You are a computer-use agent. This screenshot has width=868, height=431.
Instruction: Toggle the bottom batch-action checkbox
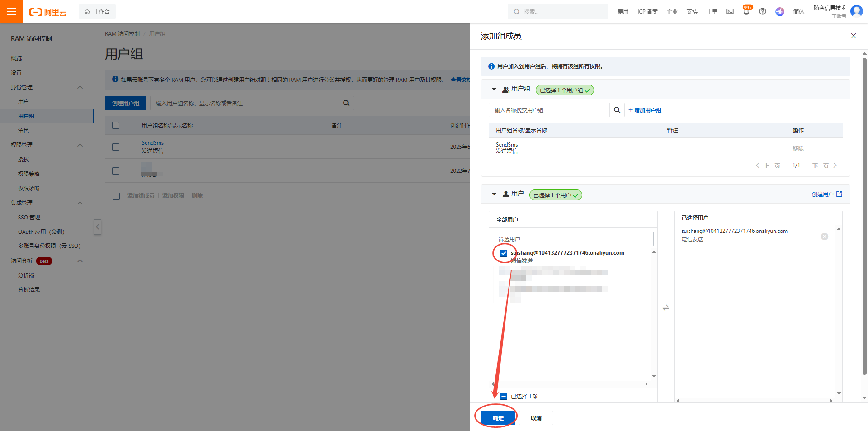116,196
